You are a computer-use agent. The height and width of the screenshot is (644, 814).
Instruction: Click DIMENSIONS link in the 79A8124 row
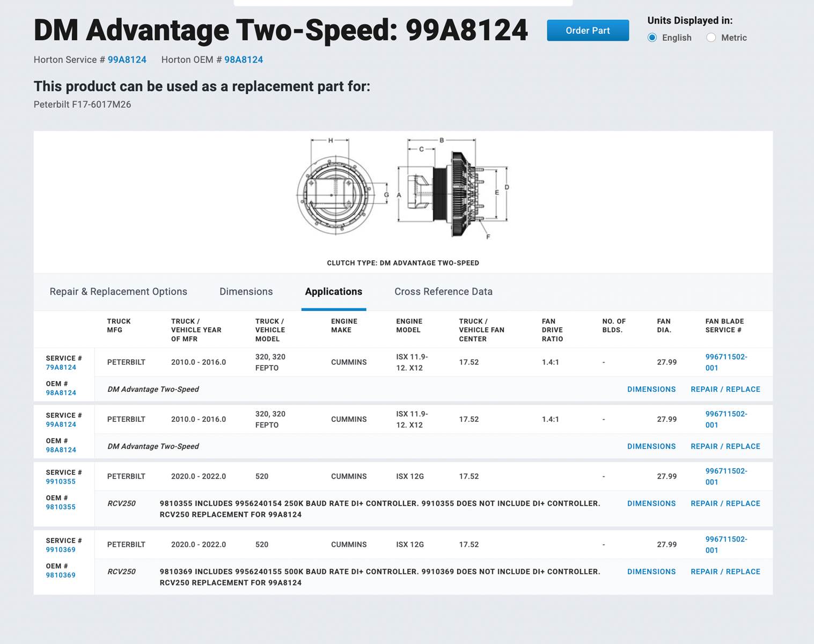[x=651, y=389]
